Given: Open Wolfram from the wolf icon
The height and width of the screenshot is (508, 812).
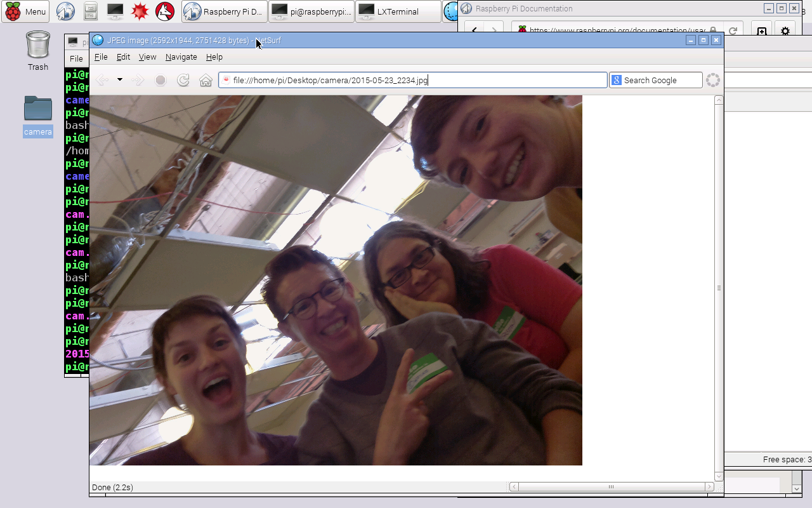Looking at the screenshot, I should (x=165, y=11).
